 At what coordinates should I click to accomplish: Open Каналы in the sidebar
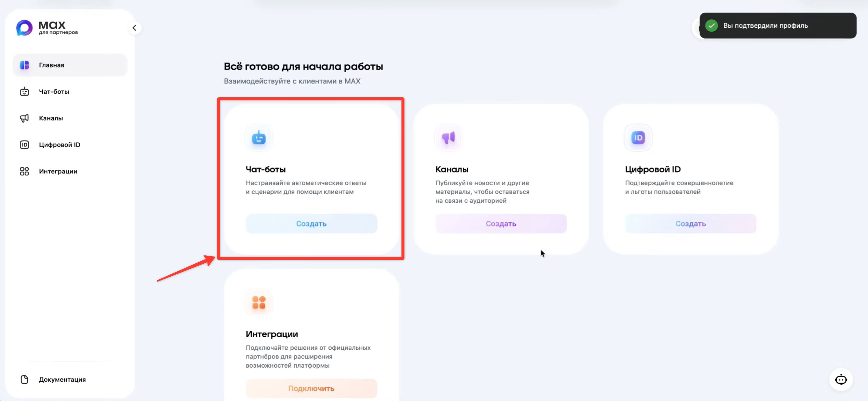[x=70, y=118]
